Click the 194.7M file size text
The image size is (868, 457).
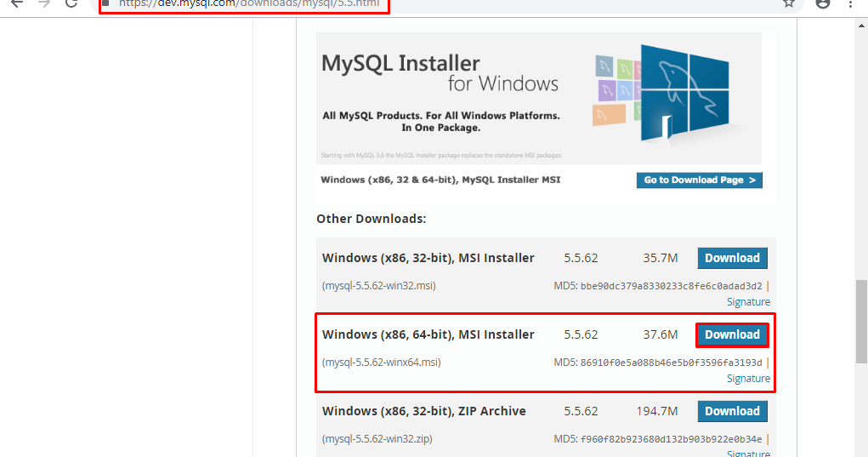[657, 411]
